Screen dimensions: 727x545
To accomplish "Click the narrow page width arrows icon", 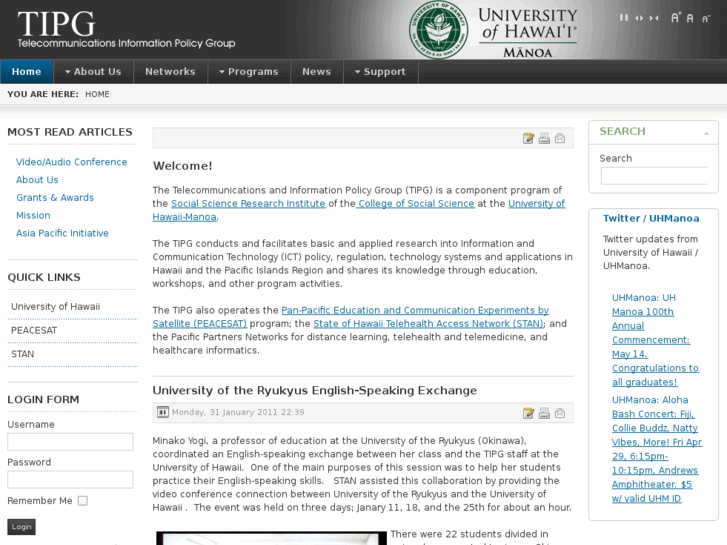I will pyautogui.click(x=654, y=18).
